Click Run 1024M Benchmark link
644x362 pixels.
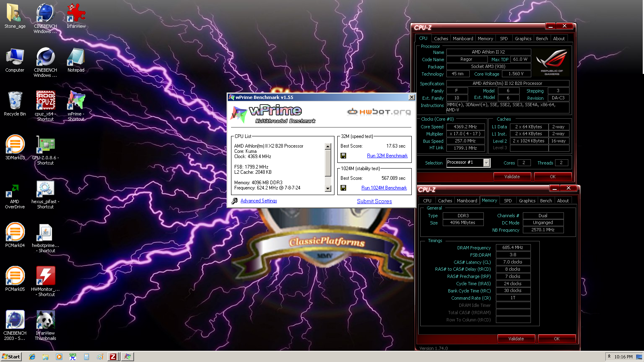coord(384,188)
